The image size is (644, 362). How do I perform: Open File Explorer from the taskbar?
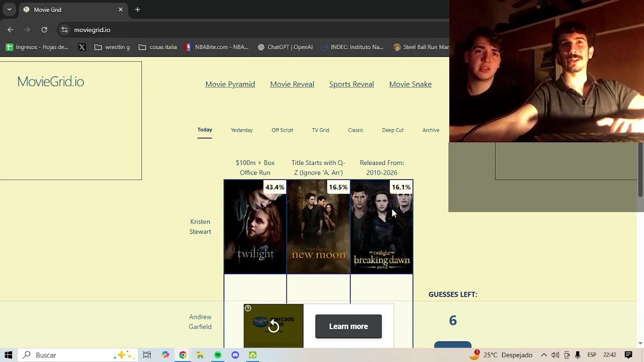[200, 355]
